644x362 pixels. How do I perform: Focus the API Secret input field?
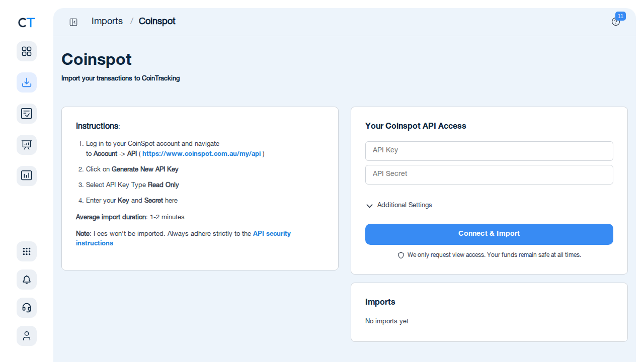click(x=489, y=174)
